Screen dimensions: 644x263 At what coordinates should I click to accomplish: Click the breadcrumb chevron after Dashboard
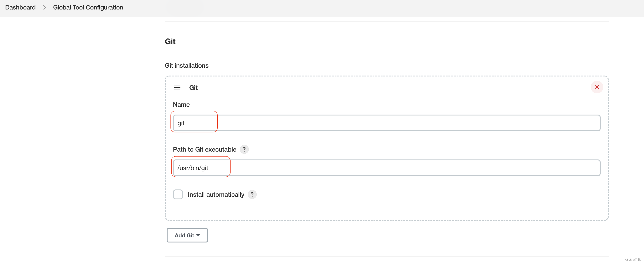tap(44, 7)
